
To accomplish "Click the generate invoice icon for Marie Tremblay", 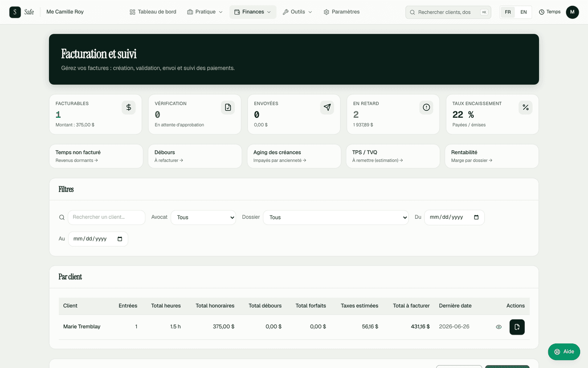I will (517, 327).
